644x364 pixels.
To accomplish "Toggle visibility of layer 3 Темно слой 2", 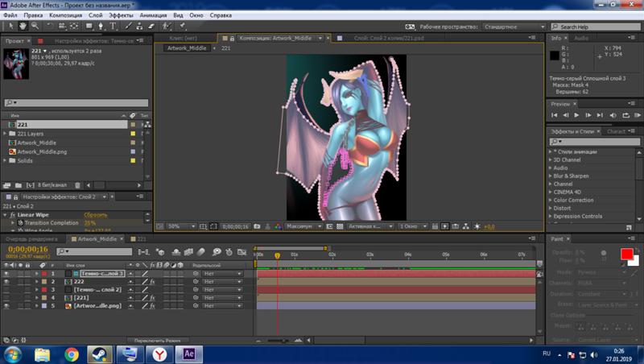I will 6,290.
